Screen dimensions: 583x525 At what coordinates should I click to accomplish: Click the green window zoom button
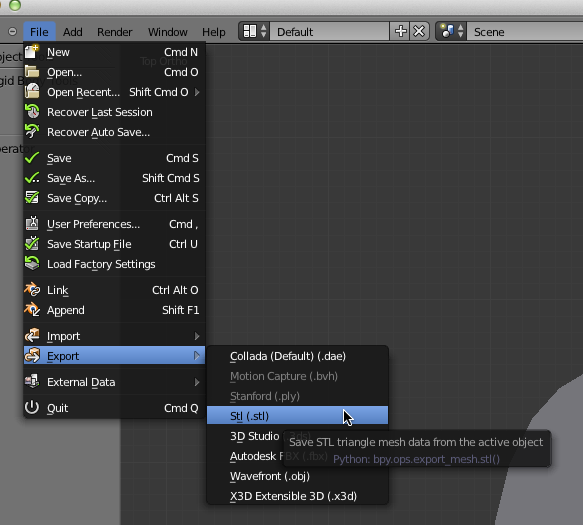click(x=15, y=5)
